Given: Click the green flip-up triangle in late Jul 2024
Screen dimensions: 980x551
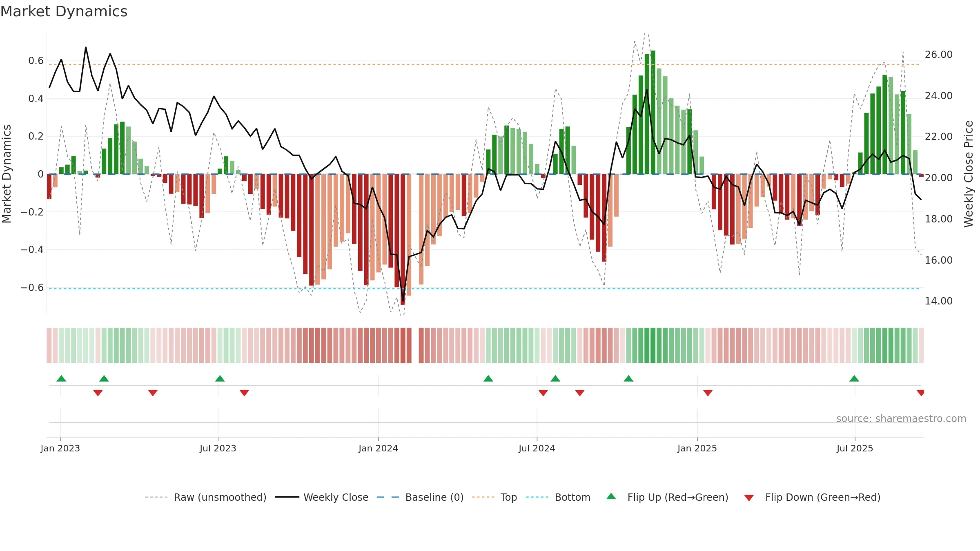Looking at the screenshot, I should 555,379.
